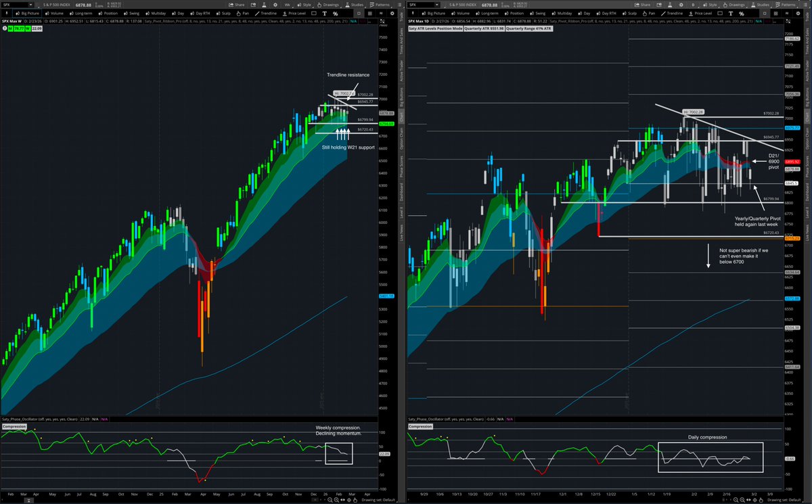Toggle the Volume preset on left chart
Viewport: 812px width, 504px height.
[55, 14]
